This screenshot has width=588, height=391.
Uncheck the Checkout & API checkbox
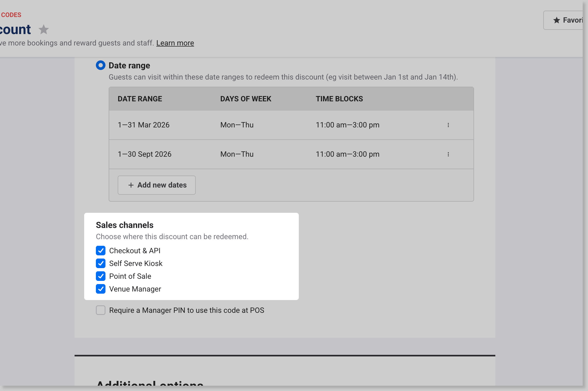101,251
